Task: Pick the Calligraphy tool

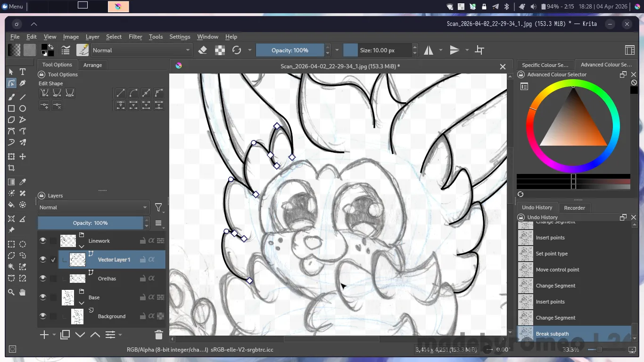Action: pos(23,83)
